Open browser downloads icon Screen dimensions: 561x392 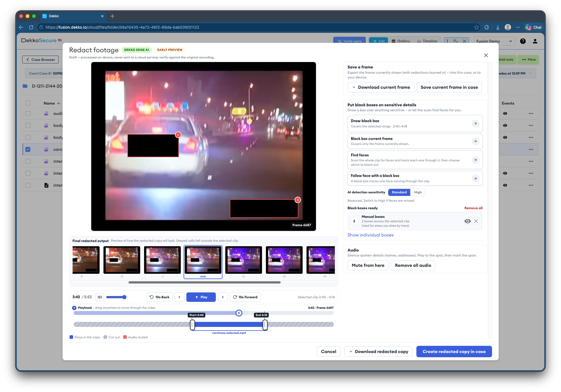pyautogui.click(x=498, y=27)
